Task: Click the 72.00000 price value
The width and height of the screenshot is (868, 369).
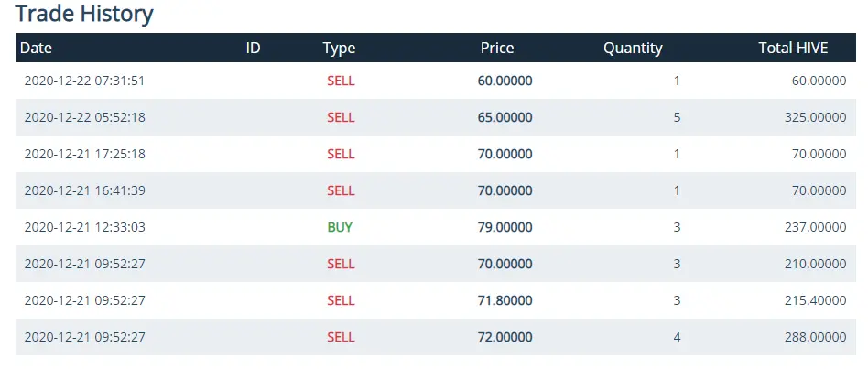Action: click(x=505, y=337)
